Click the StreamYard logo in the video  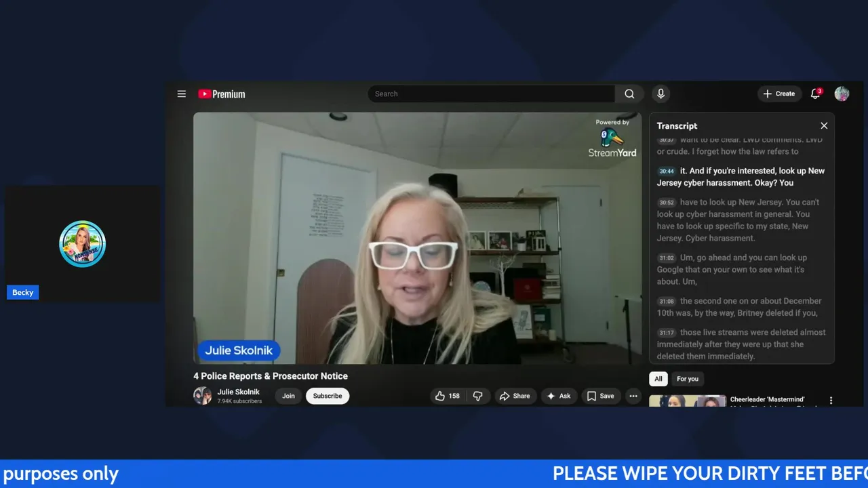point(612,142)
